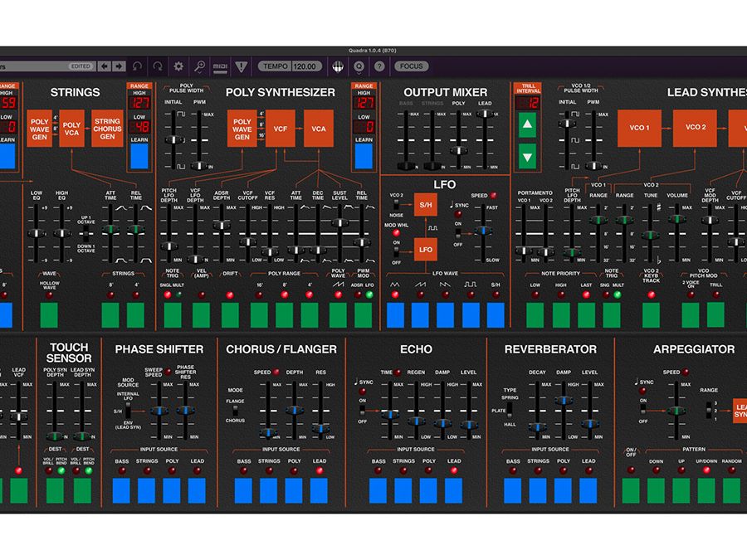Image resolution: width=747 pixels, height=560 pixels.
Task: Select Arpeggiator RANDOM pattern button
Action: pyautogui.click(x=732, y=491)
